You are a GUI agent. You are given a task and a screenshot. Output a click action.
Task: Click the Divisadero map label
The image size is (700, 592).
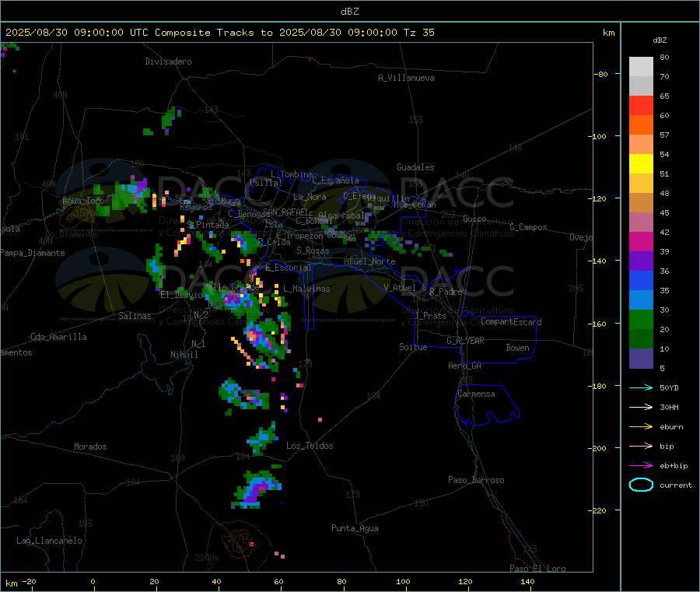coord(168,61)
